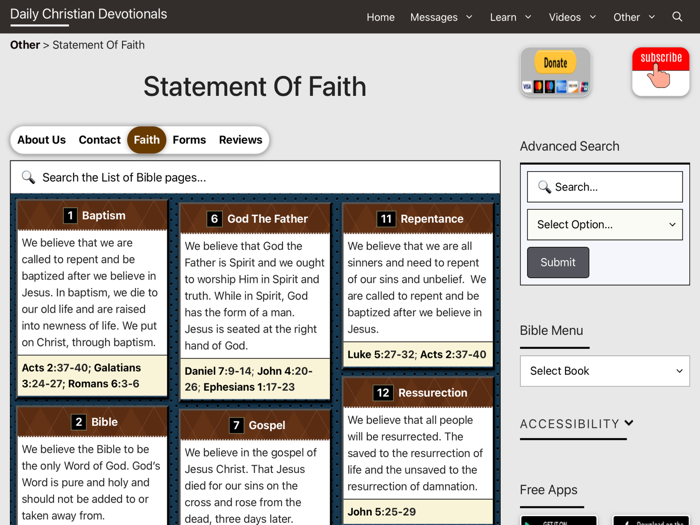Open the Luke 5:27-32 reference
The image size is (700, 525).
click(x=381, y=354)
